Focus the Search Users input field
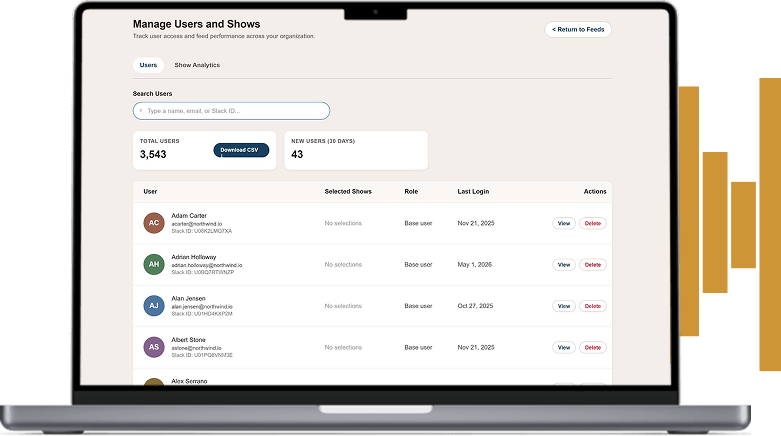 click(231, 111)
